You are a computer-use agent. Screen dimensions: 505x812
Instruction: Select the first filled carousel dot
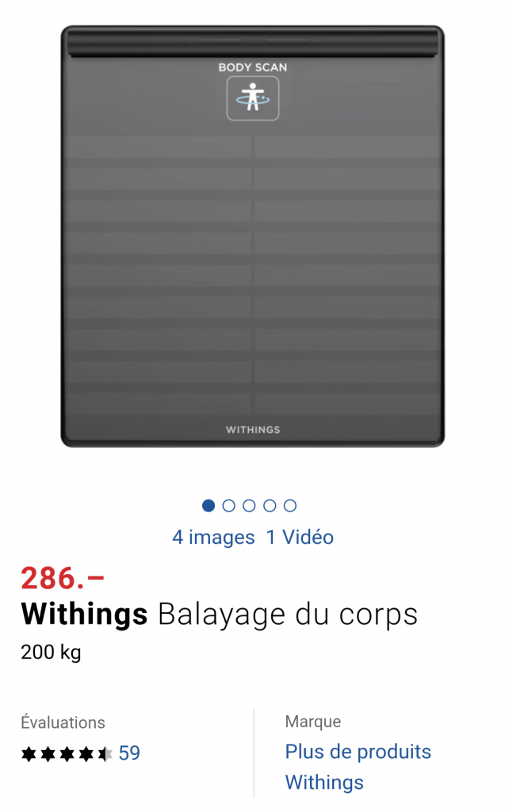(x=209, y=505)
